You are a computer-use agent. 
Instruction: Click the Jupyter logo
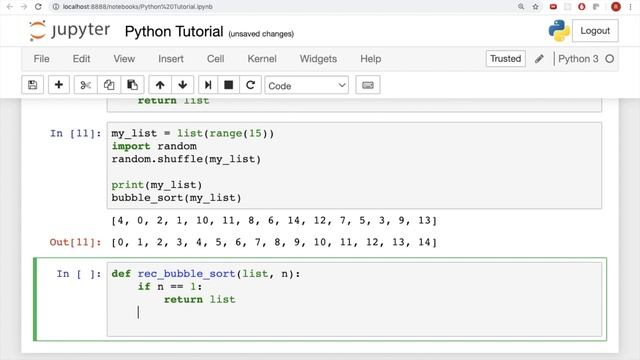[x=69, y=31]
